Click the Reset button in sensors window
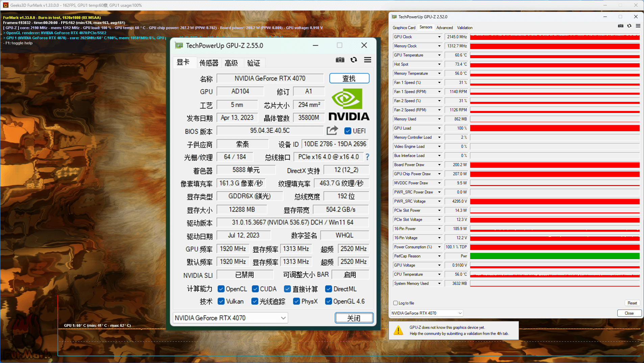 (x=632, y=303)
